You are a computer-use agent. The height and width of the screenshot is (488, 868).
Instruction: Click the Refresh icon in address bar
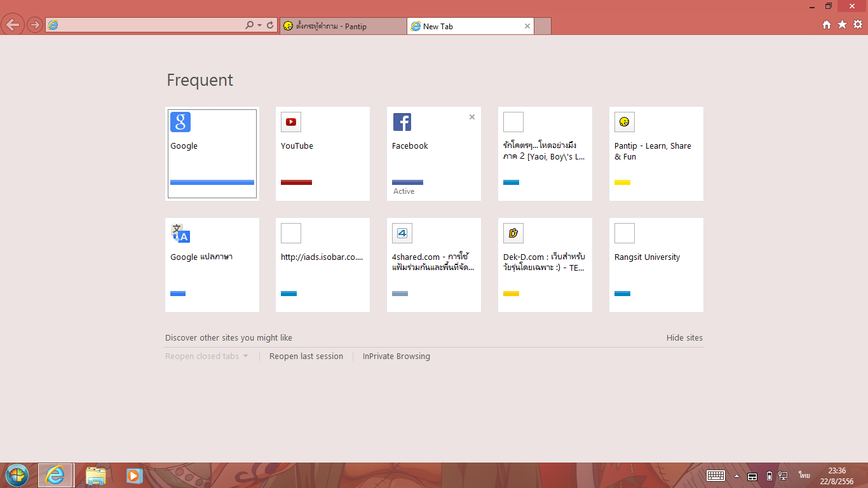tap(270, 25)
